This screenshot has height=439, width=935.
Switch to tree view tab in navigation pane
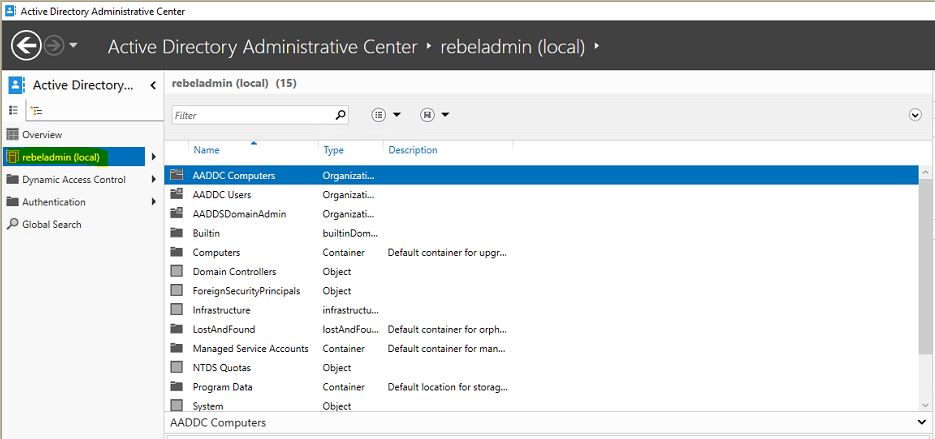point(37,110)
